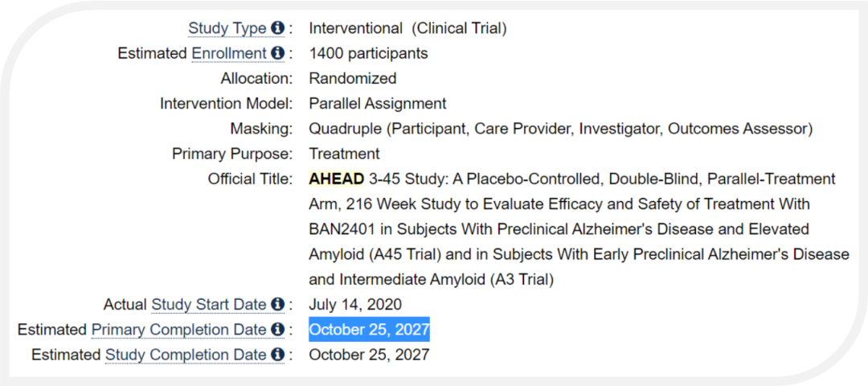Click the Quadruple masking description text
The width and height of the screenshot is (868, 386).
click(x=561, y=129)
